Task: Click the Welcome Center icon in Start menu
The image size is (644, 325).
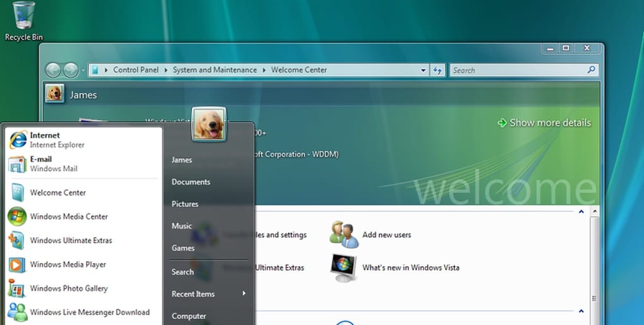Action: point(17,193)
